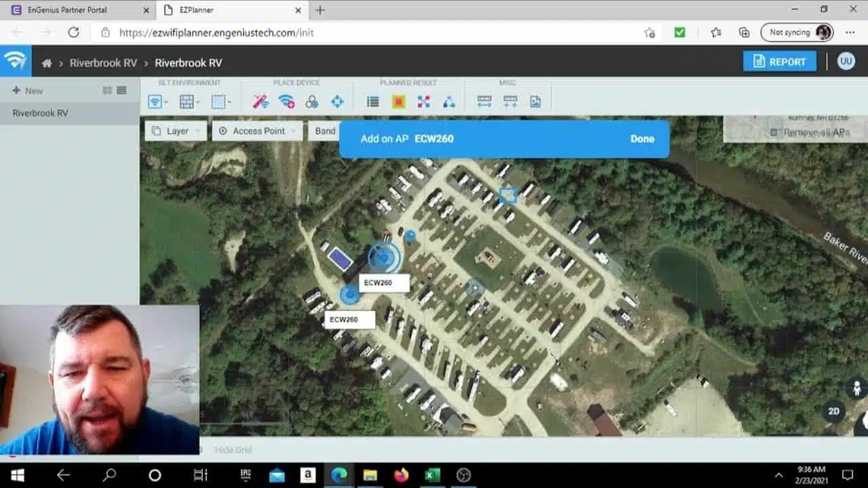The height and width of the screenshot is (488, 868).
Task: Open browser settings ellipsis menu
Action: pyautogui.click(x=850, y=33)
